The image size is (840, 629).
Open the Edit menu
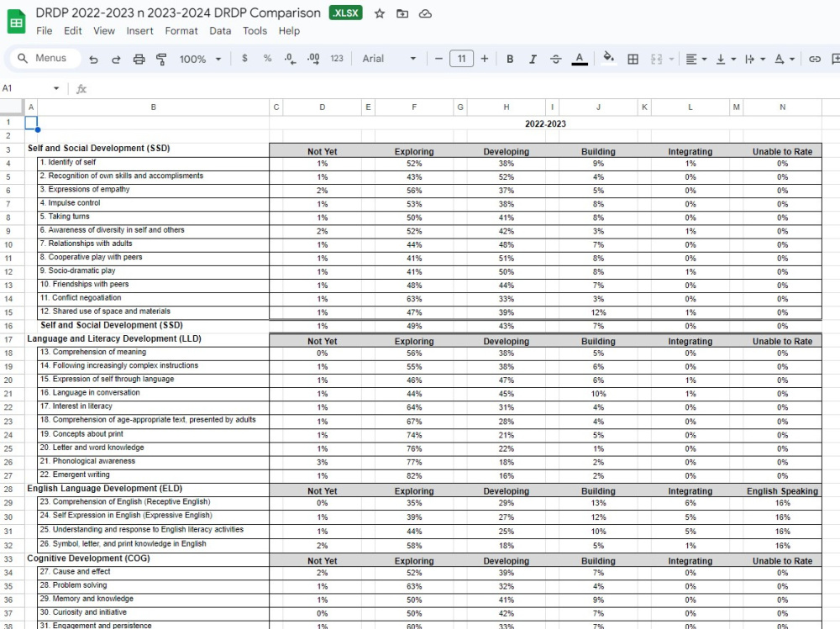click(x=73, y=31)
